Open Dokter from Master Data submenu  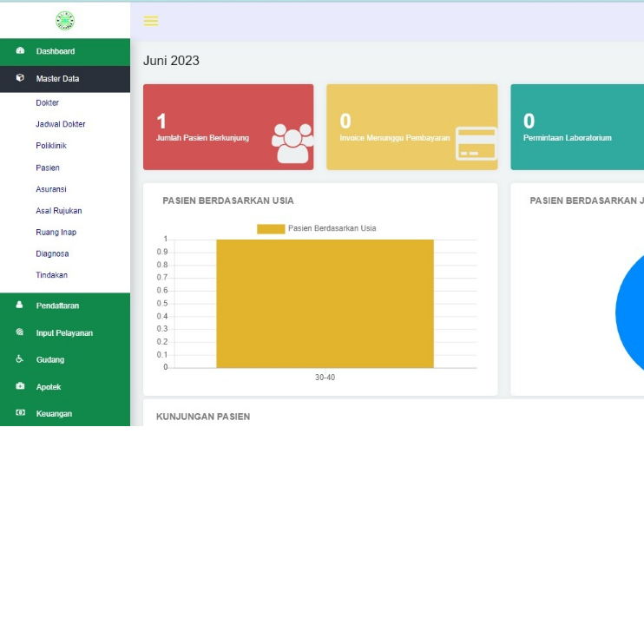[x=48, y=102]
